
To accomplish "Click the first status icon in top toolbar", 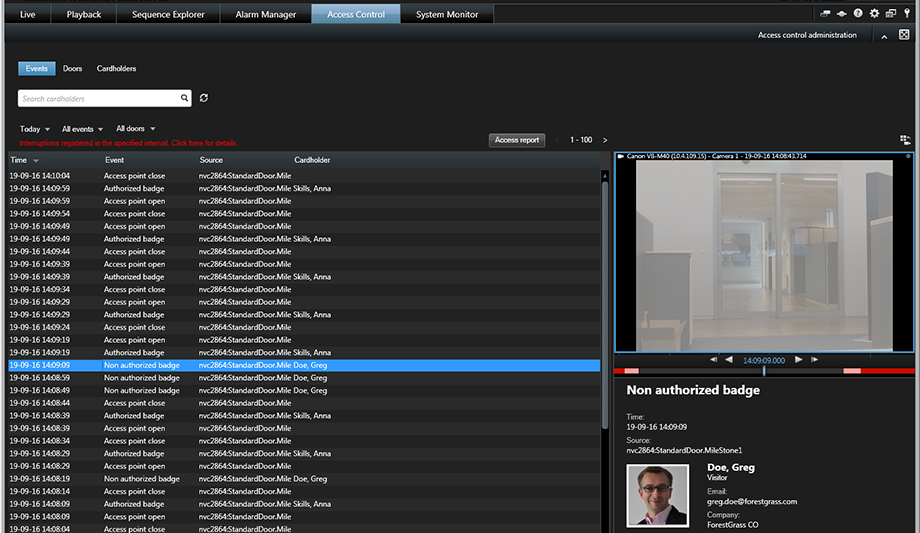I will pos(826,14).
